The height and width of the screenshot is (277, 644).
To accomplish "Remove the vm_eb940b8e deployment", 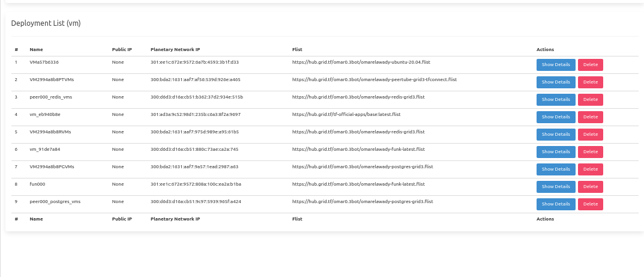I will click(590, 117).
